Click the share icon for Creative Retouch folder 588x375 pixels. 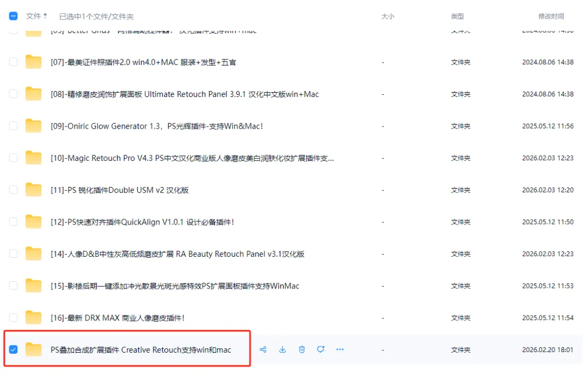pos(263,349)
